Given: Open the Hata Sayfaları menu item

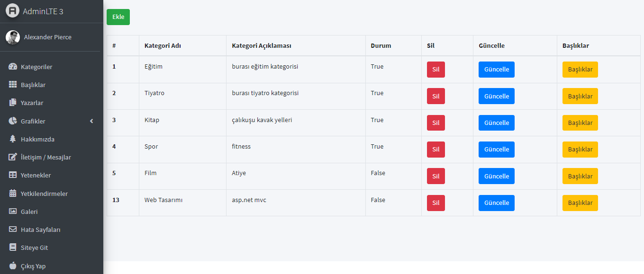Looking at the screenshot, I should click(52, 230).
